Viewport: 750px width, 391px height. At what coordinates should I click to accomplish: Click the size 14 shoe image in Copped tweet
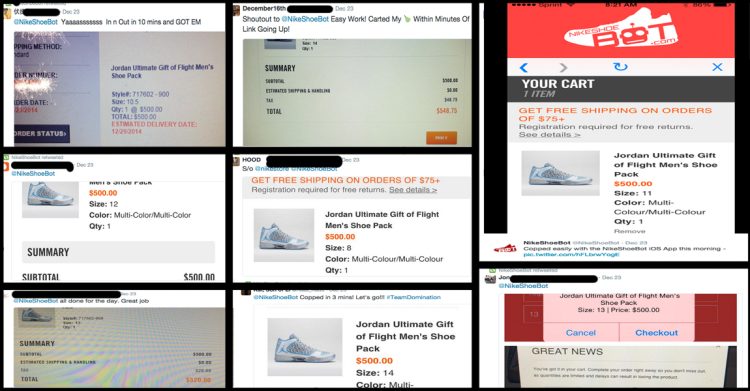pos(305,347)
